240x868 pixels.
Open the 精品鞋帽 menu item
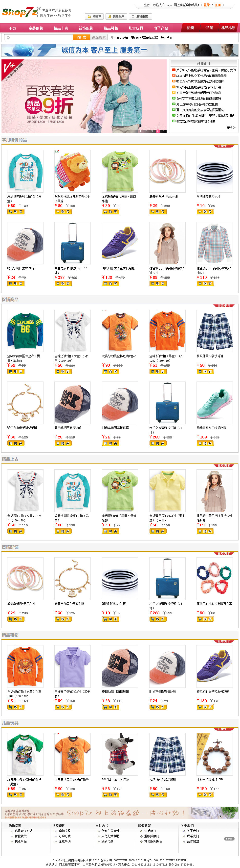(x=111, y=28)
